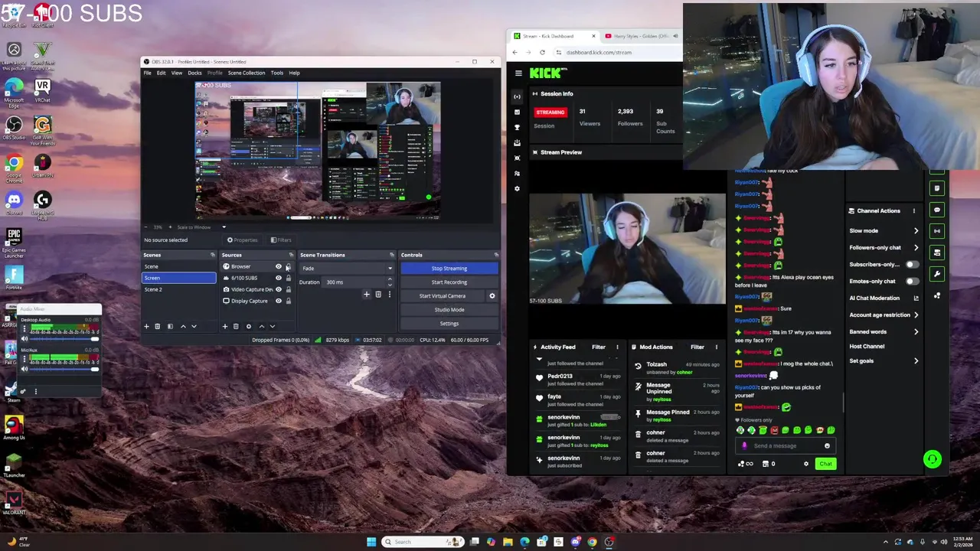Toggle lock on Display Capture source
980x551 pixels.
(288, 301)
